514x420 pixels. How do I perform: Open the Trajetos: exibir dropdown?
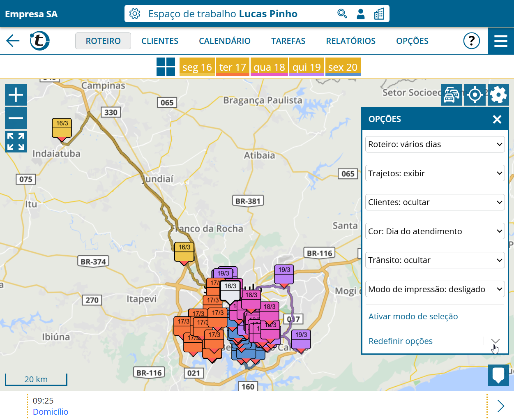(435, 173)
